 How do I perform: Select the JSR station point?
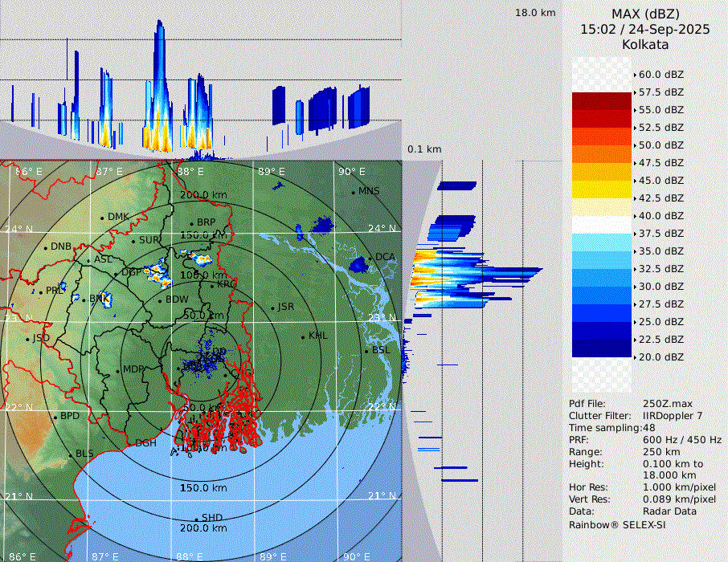pos(272,307)
